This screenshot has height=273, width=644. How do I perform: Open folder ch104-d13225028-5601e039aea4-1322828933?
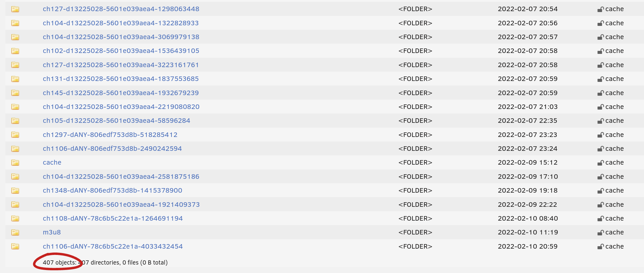point(121,23)
